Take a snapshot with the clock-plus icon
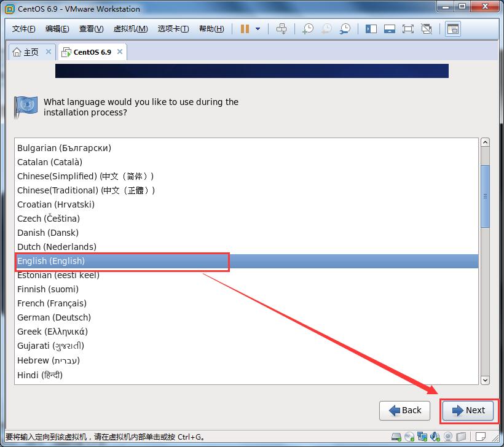 click(x=308, y=29)
